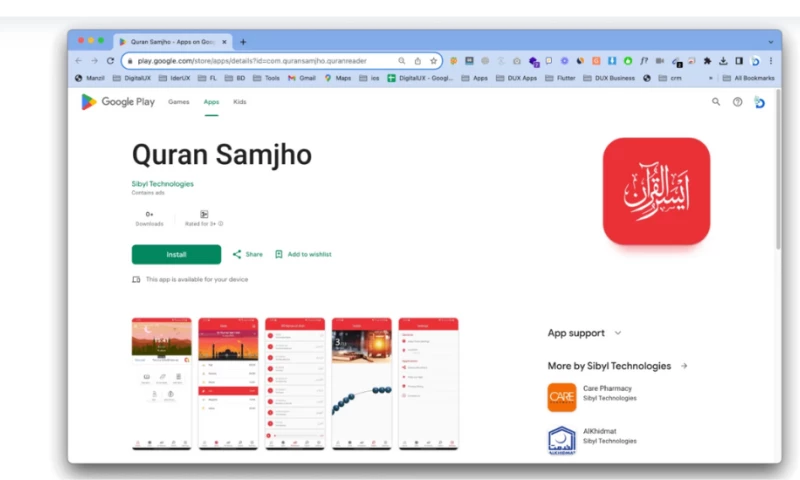The image size is (800, 480).
Task: Open the DUX Apps bookmark folder
Action: (x=516, y=78)
